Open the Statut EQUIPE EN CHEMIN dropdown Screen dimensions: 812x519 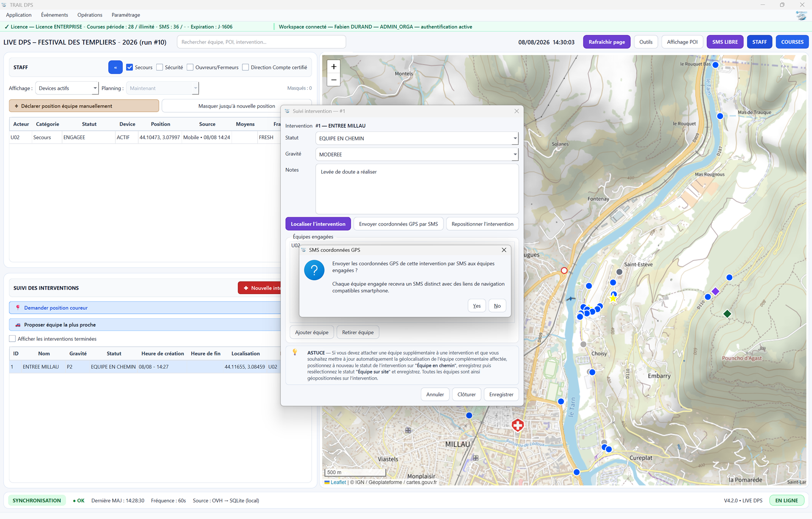[x=417, y=138]
